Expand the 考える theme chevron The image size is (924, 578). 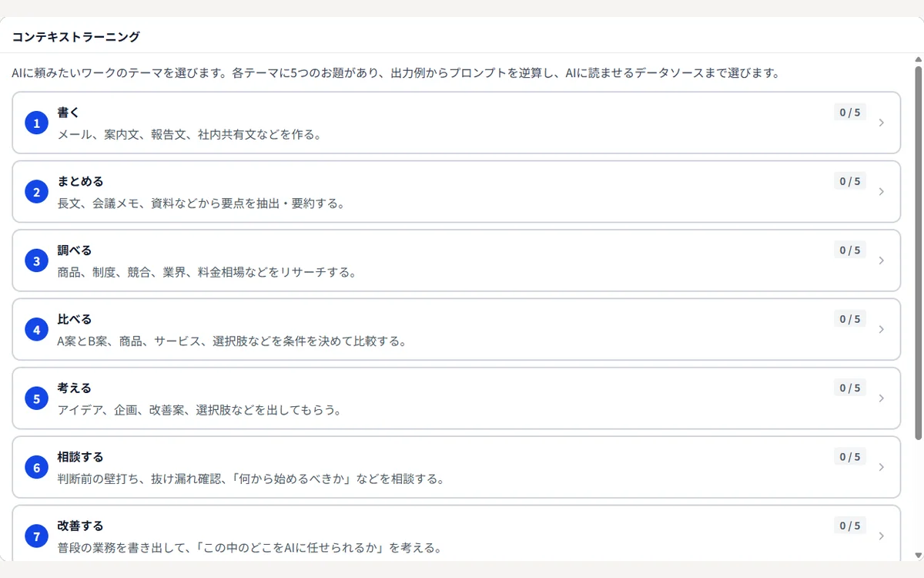[x=882, y=398]
